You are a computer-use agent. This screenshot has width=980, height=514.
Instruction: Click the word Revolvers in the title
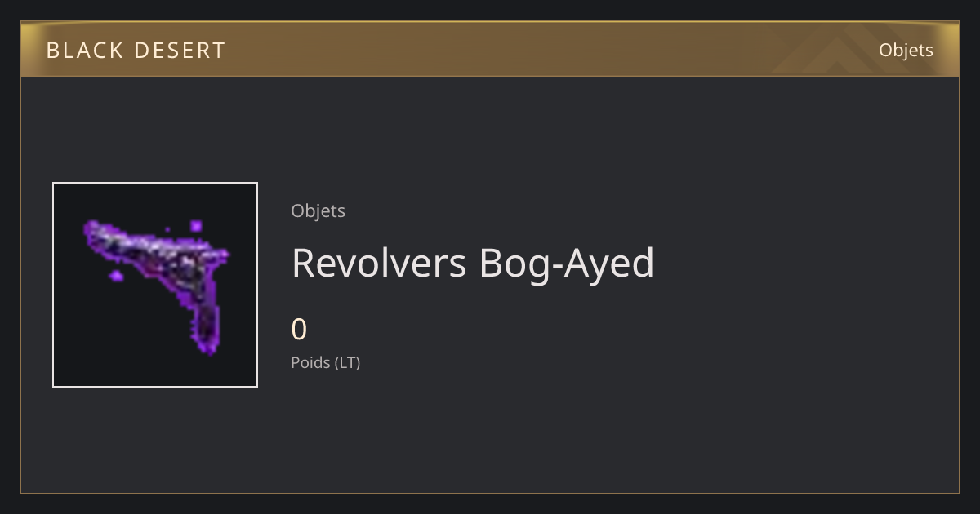coord(380,263)
